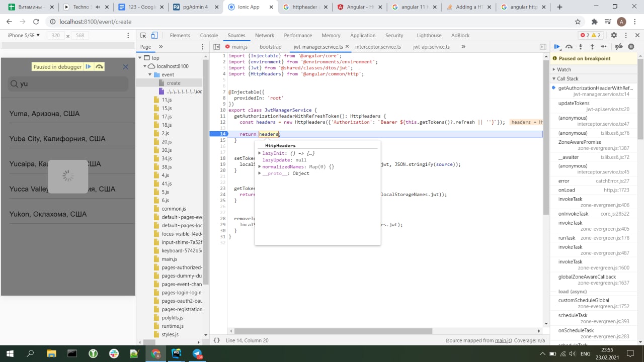Click the city search input field
Image resolution: width=644 pixels, height=362 pixels.
(x=68, y=84)
